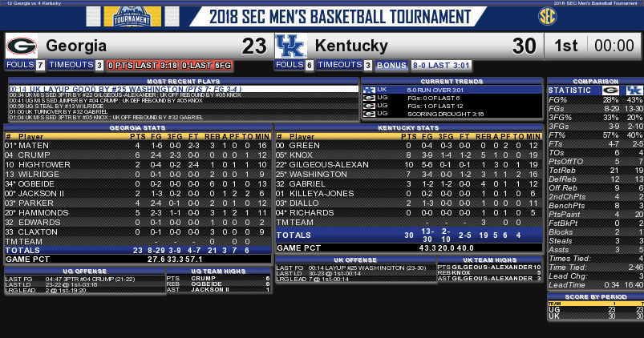The width and height of the screenshot is (644, 338).
Task: Select KNOX row in Kentucky stats
Action: (x=409, y=155)
